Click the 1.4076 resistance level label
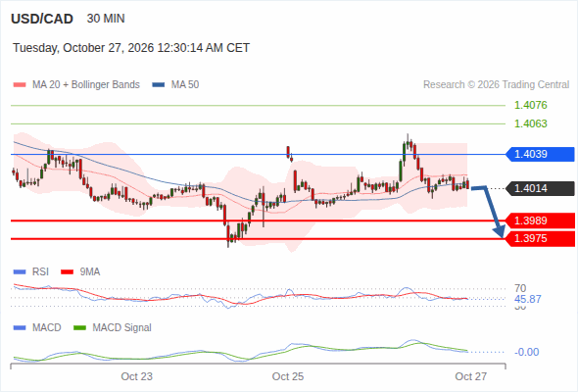The image size is (578, 392). (530, 105)
